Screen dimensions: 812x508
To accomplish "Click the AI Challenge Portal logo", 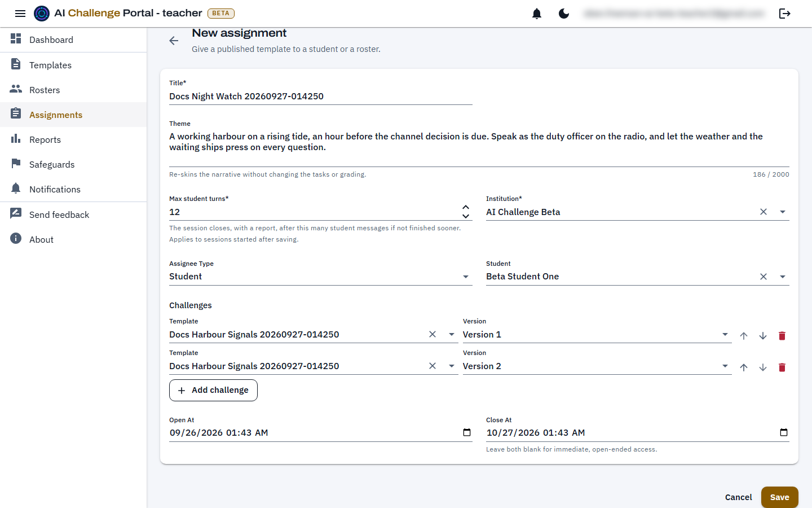I will click(x=42, y=14).
